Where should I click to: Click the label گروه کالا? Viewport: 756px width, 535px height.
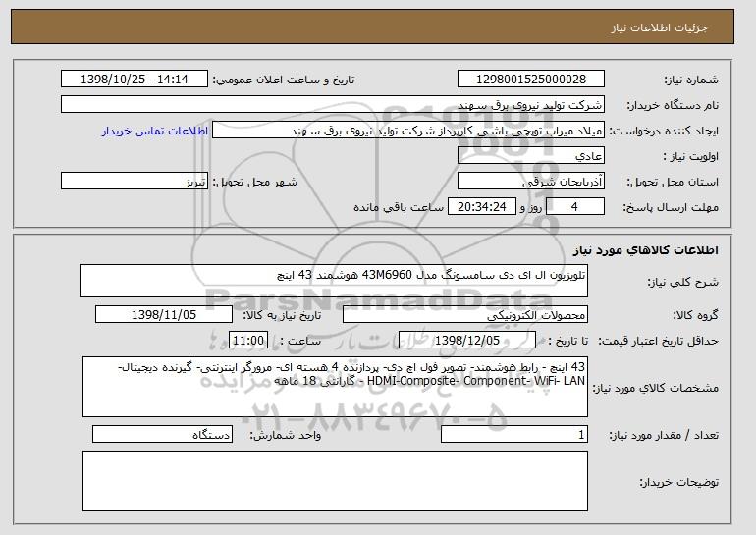[696, 316]
